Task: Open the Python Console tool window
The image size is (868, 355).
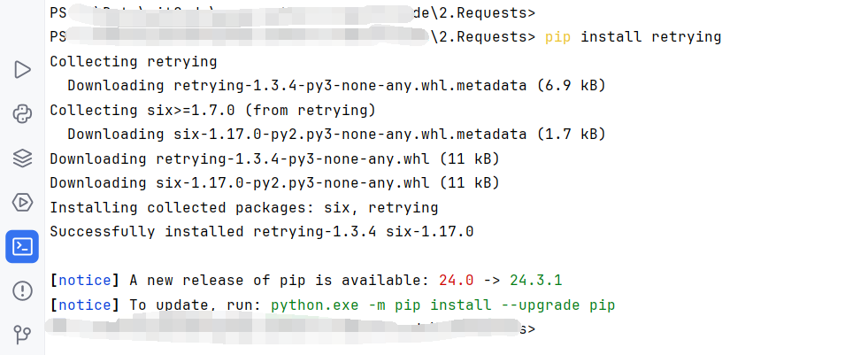Action: tap(22, 114)
